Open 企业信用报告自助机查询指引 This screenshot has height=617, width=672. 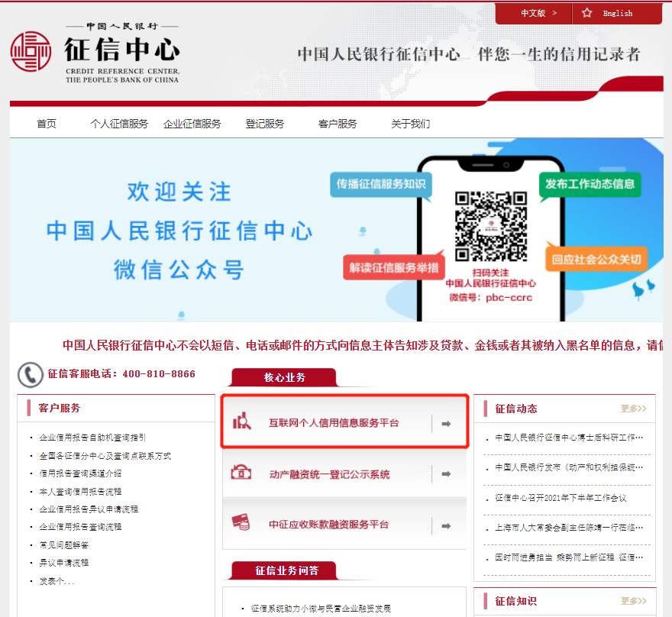coord(92,438)
